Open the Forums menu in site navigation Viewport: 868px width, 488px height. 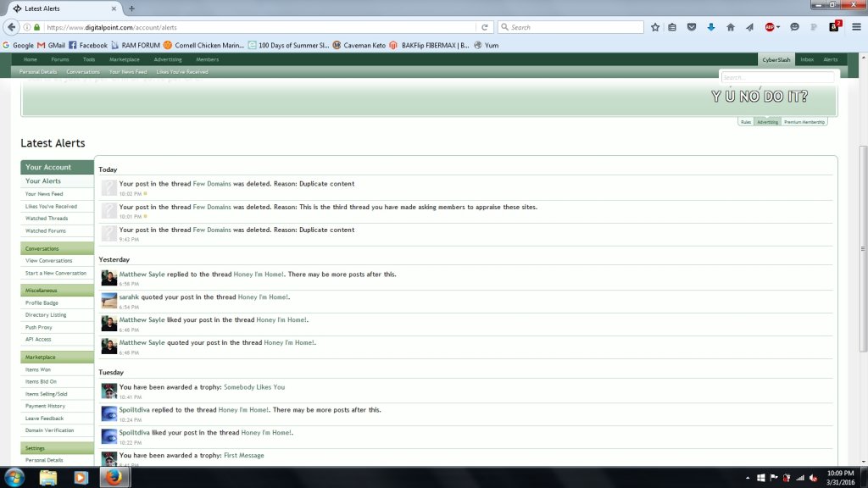60,59
